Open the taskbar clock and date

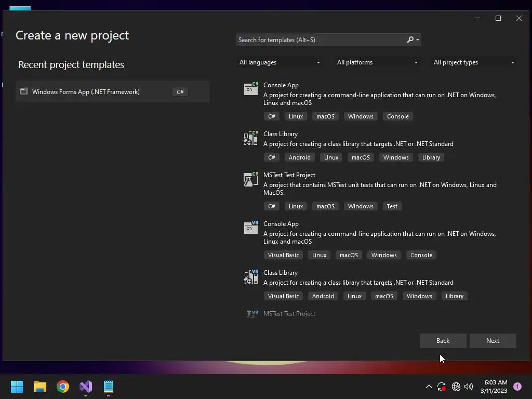pos(494,387)
